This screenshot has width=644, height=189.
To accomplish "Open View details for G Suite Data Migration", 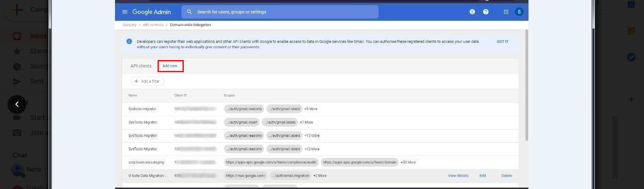I will (458, 175).
